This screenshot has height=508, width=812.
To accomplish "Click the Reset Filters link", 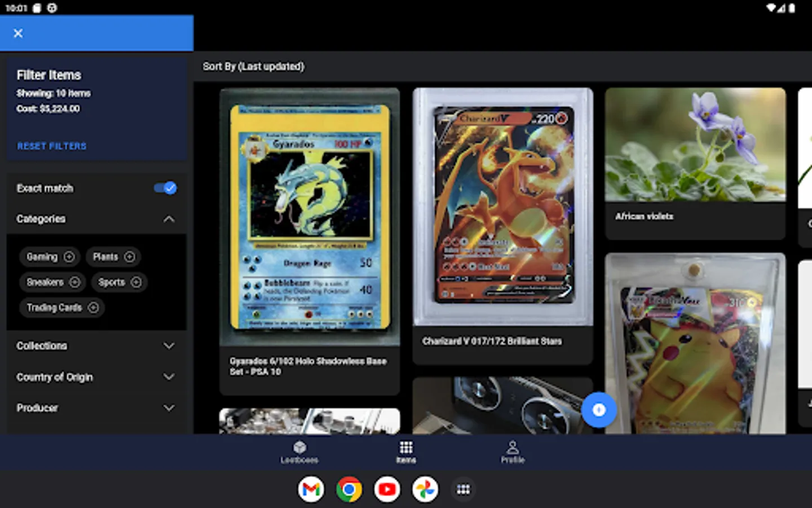I will pyautogui.click(x=51, y=146).
